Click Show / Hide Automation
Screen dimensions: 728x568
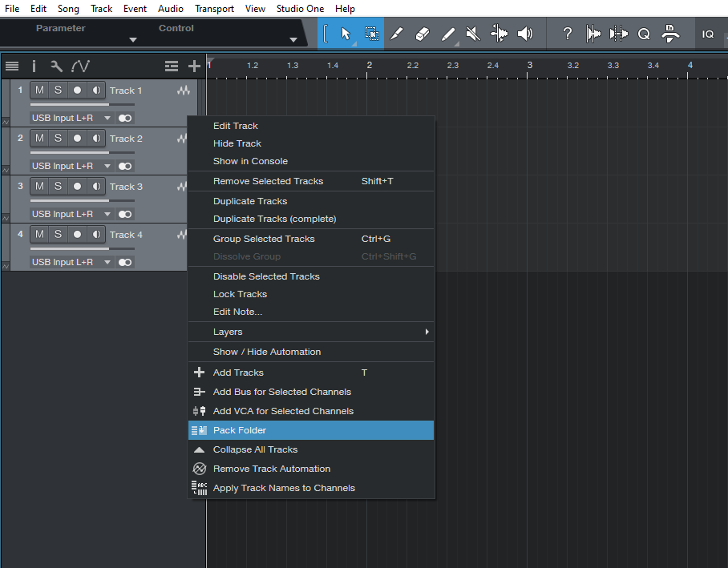(x=311, y=352)
